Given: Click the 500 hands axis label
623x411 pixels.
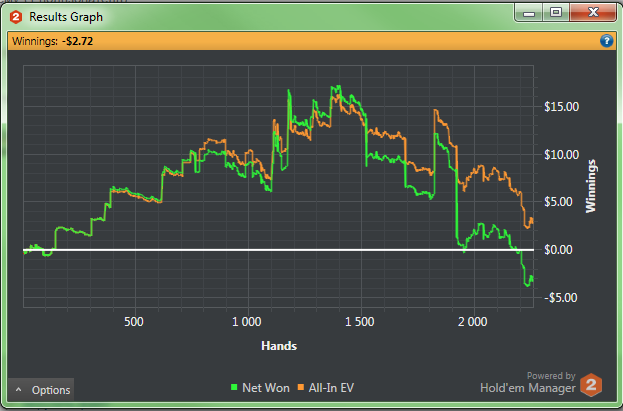Looking at the screenshot, I should click(x=134, y=322).
